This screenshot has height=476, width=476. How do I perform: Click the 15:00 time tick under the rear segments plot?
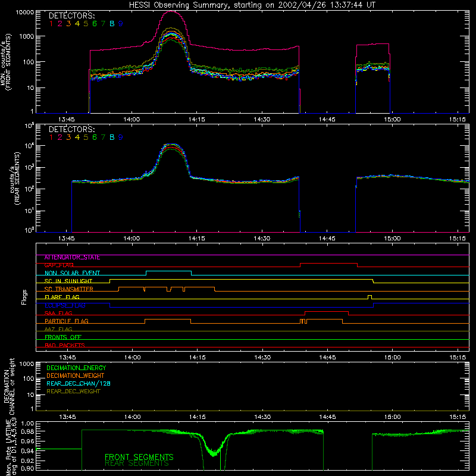(x=392, y=239)
